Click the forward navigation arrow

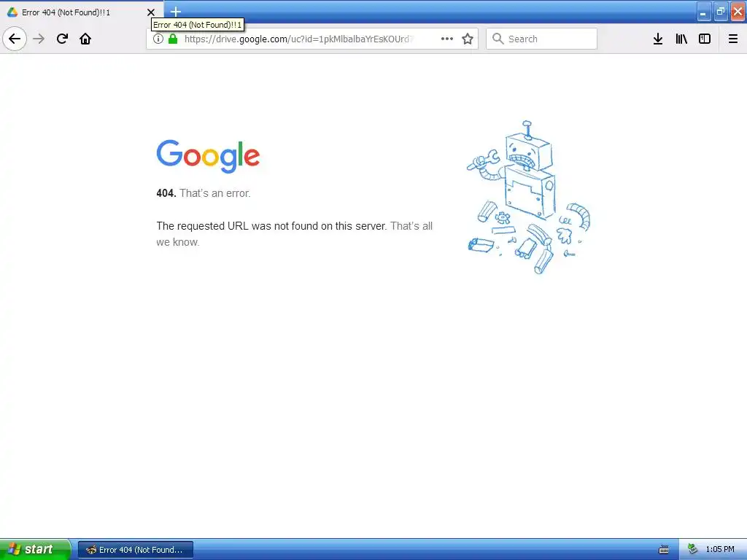(39, 39)
